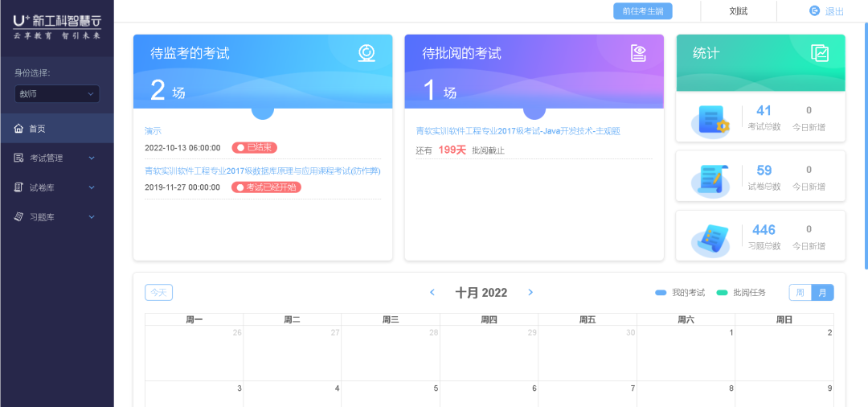This screenshot has height=407, width=868.
Task: Click the U+ 新工科智慧云 logo
Action: tap(57, 27)
